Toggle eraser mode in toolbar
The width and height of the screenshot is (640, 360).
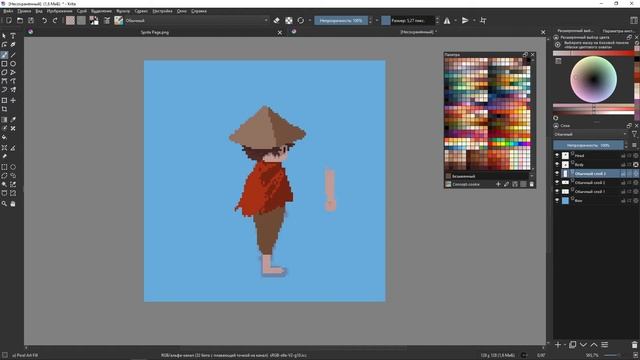pos(277,20)
